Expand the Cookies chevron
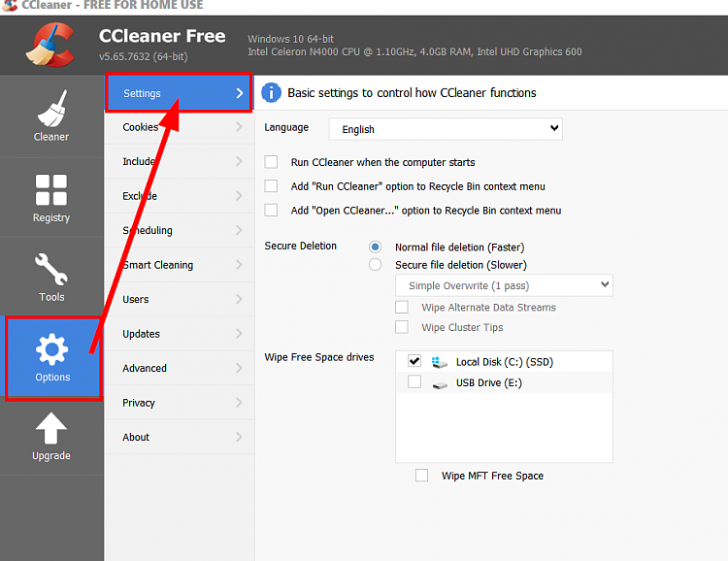The image size is (728, 561). (x=239, y=127)
